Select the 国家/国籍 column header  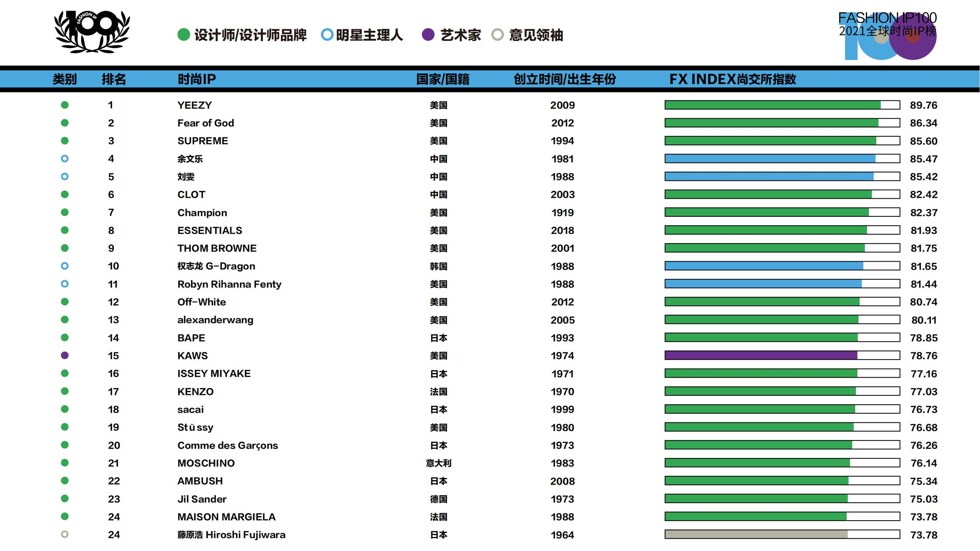(x=443, y=79)
